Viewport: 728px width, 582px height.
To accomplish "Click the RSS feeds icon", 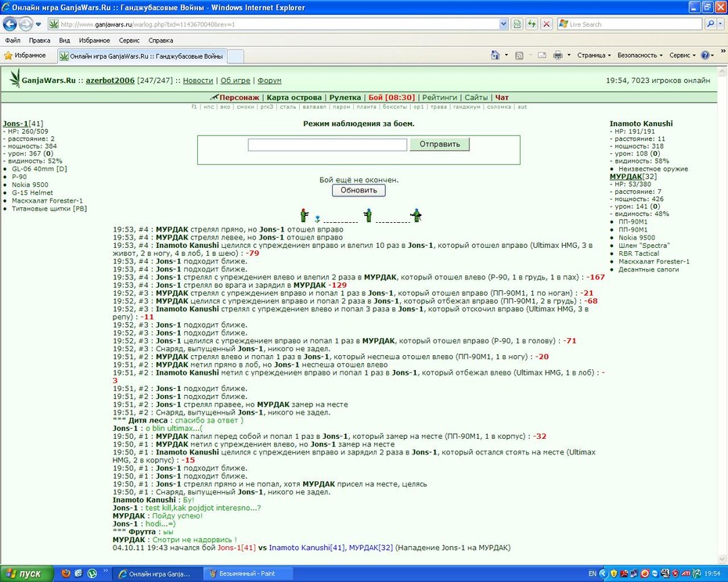I will (x=519, y=56).
